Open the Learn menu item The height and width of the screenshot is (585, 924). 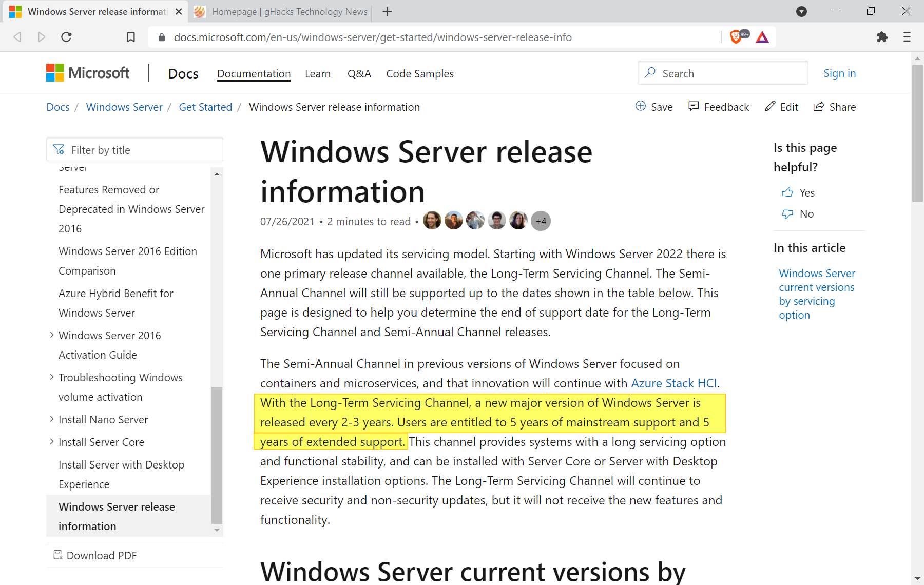point(318,73)
